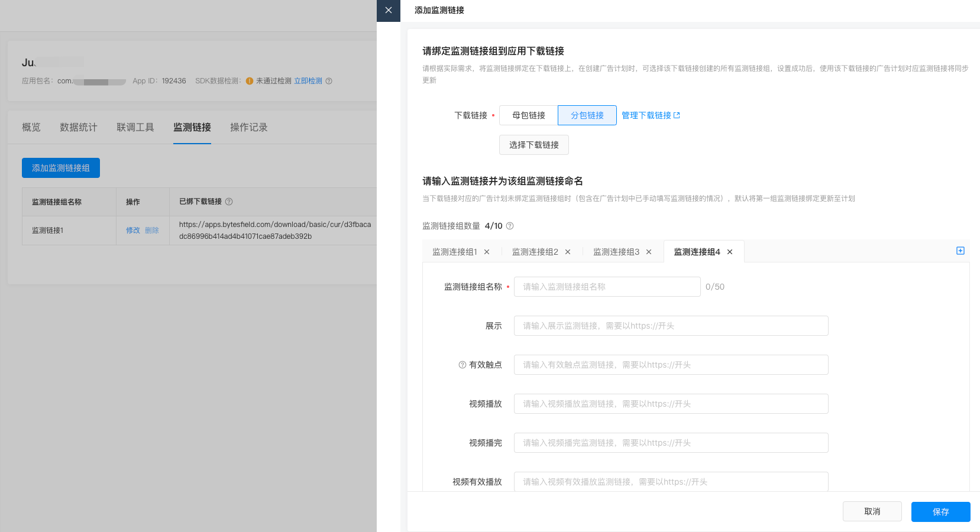
Task: Click the bound download URL text
Action: 275,231
